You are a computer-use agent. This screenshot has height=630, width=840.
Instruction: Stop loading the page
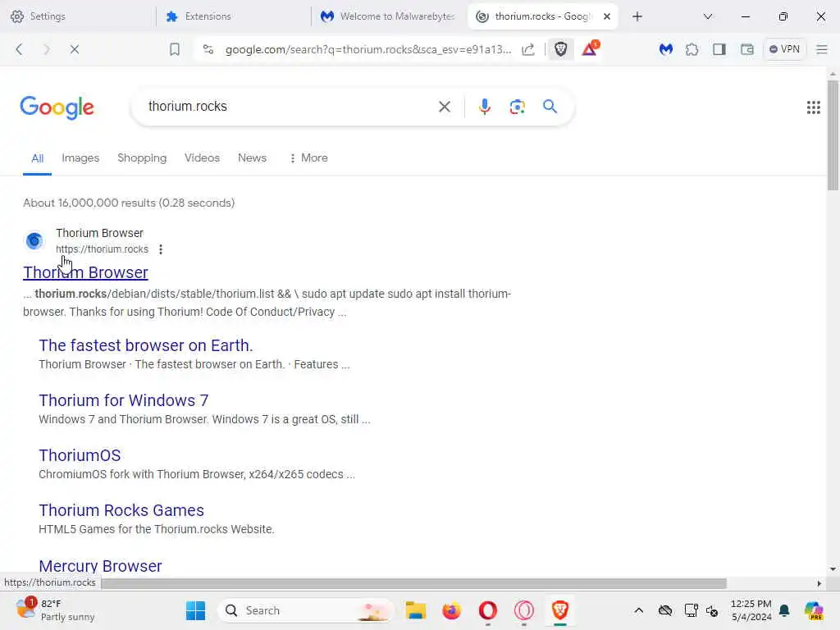pos(75,49)
